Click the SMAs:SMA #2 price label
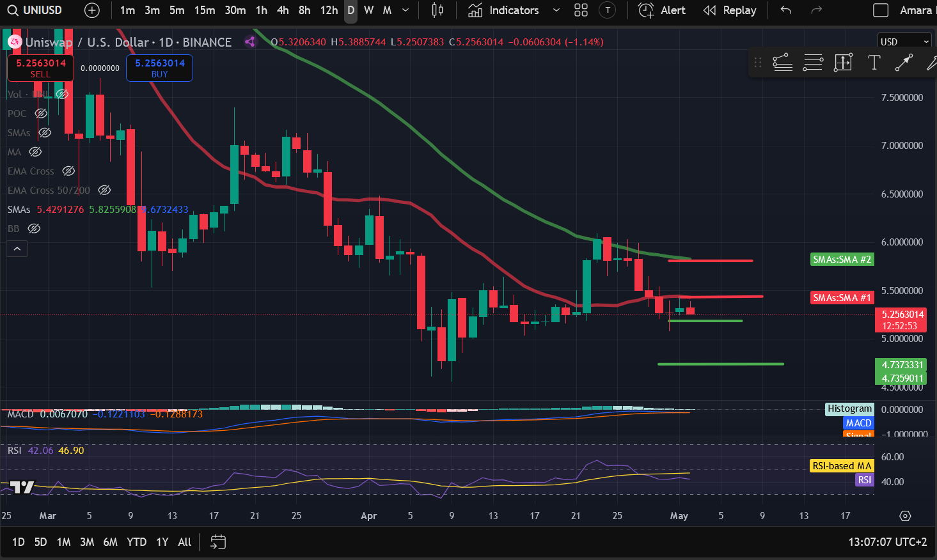This screenshot has width=937, height=560. coord(842,260)
